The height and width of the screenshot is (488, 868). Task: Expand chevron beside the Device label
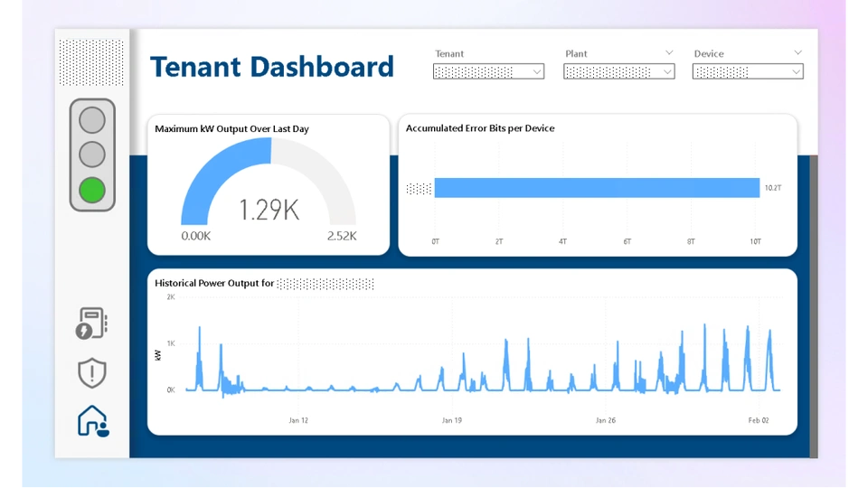pos(797,53)
